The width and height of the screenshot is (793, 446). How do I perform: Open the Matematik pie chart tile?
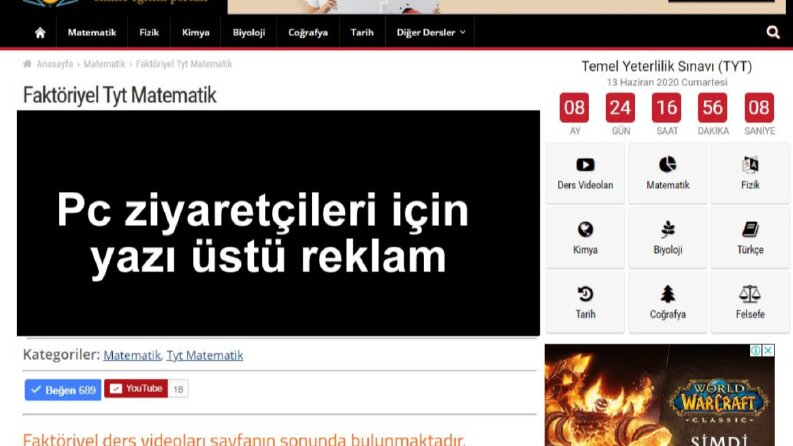(668, 173)
